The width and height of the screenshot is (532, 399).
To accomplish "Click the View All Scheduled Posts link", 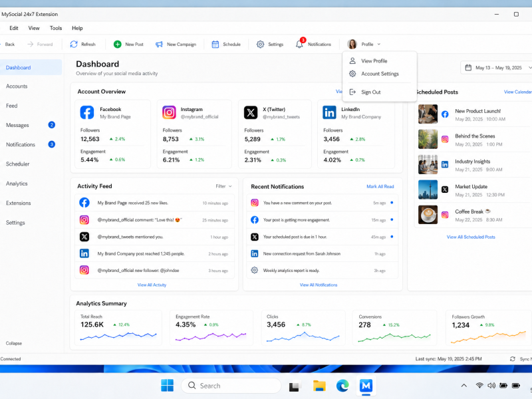I will [x=471, y=237].
